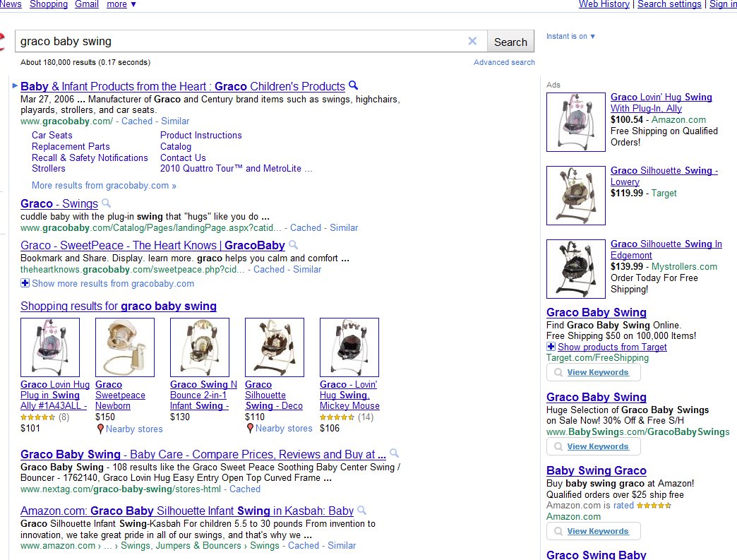Open Amazon.com Graco Baby Silhouette Infant Swing result

187,511
